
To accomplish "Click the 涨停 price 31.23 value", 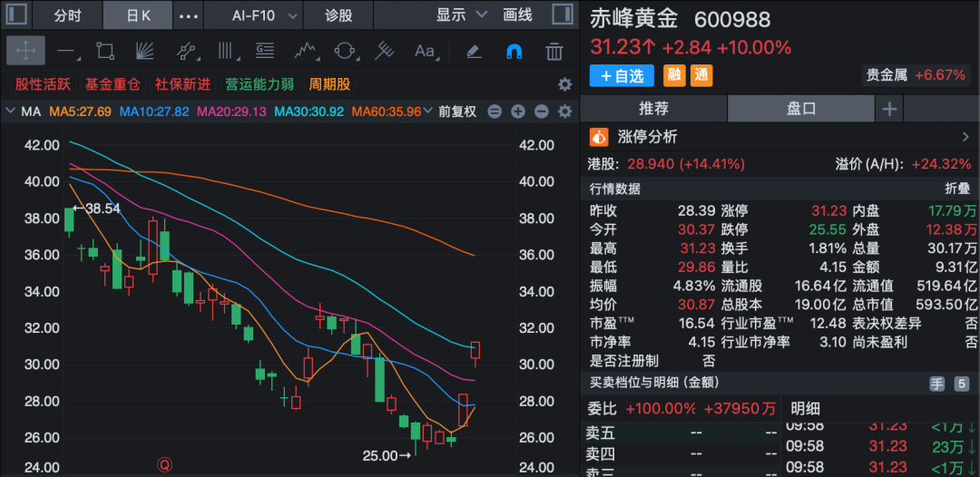I will 828,210.
